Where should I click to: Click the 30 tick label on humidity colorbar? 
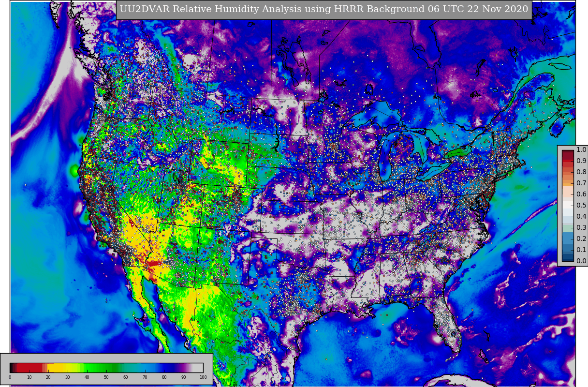point(68,377)
